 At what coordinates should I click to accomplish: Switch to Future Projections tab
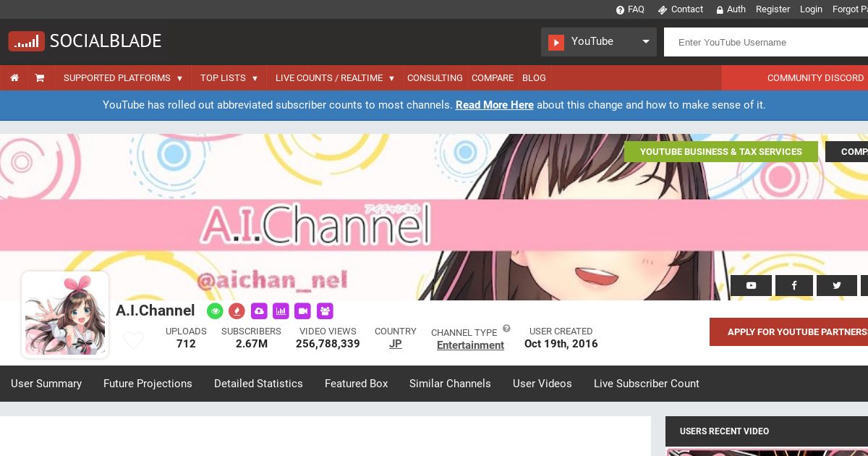tap(148, 384)
